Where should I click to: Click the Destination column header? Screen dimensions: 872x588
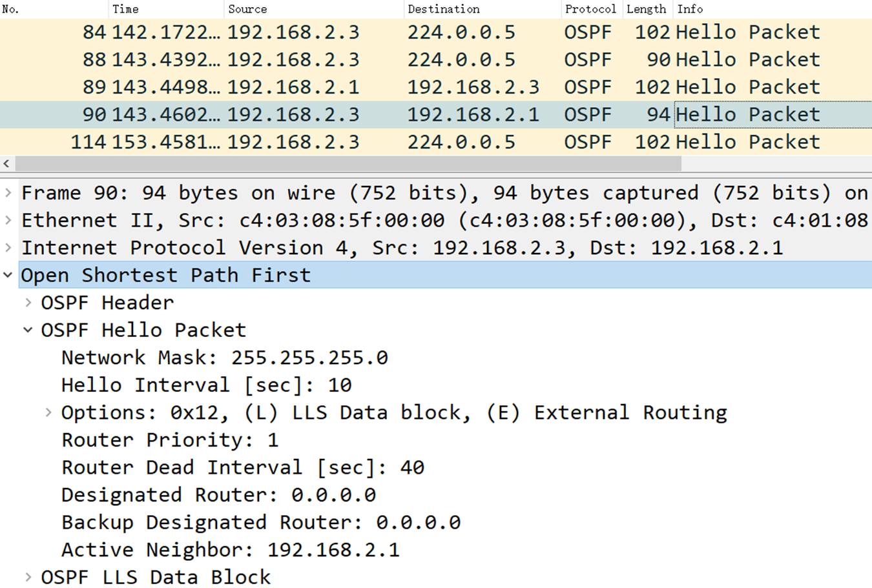[443, 9]
